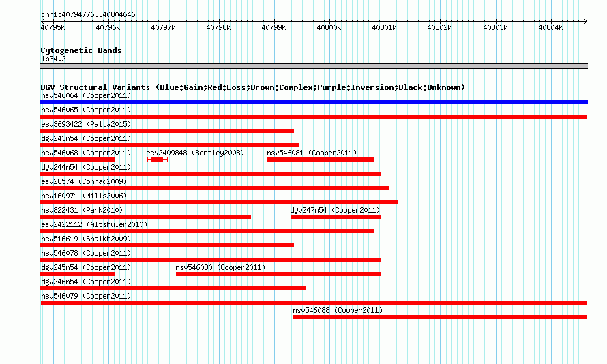
Task: Click the dgv247n54 (Cooper2011) label
Action: pos(336,210)
